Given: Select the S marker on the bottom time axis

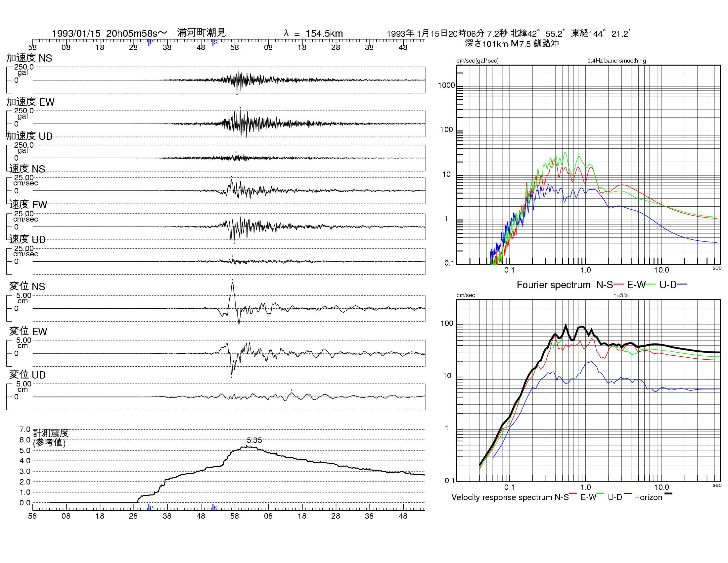Looking at the screenshot, I should point(215,508).
